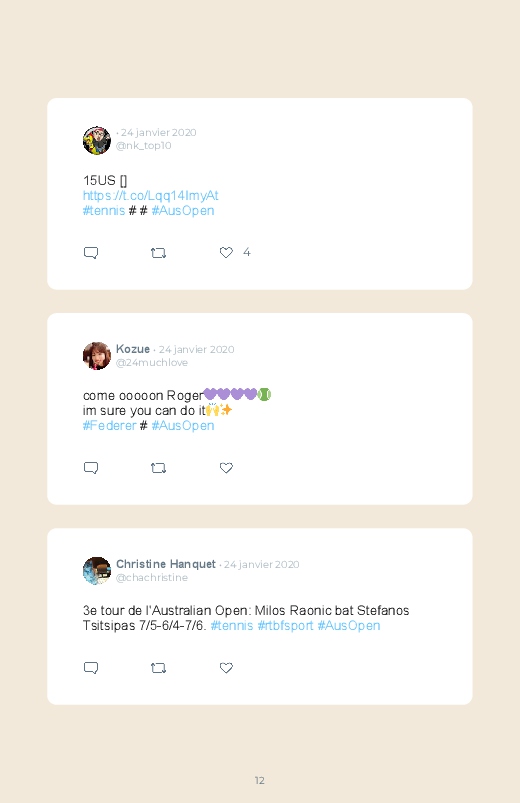Open the @24muchlove handle
Screen dimensions: 520x803
[152, 363]
